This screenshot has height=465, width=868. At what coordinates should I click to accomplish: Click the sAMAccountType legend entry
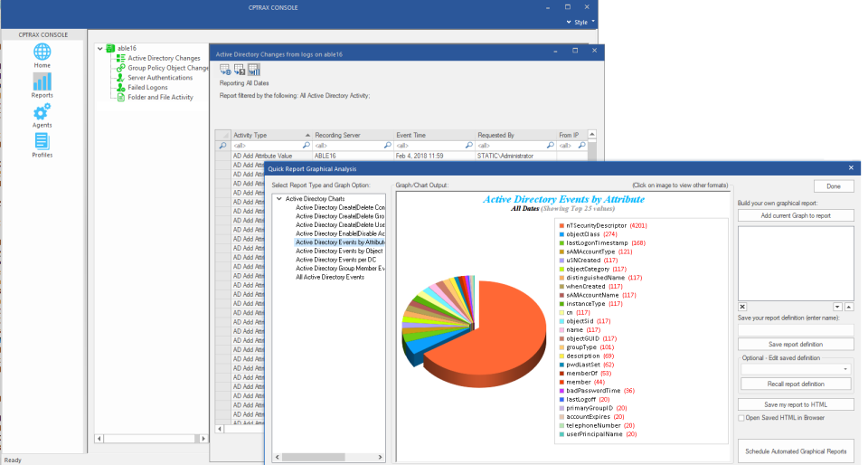tap(596, 251)
